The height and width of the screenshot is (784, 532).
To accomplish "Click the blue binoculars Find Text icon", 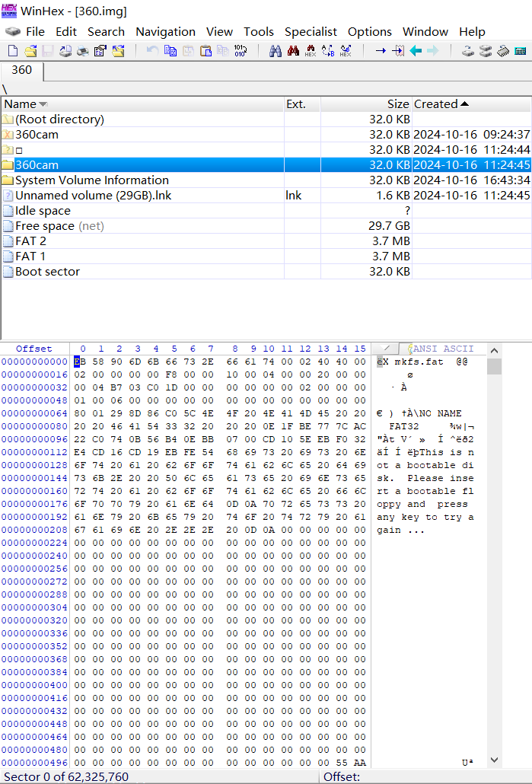I will [x=275, y=51].
